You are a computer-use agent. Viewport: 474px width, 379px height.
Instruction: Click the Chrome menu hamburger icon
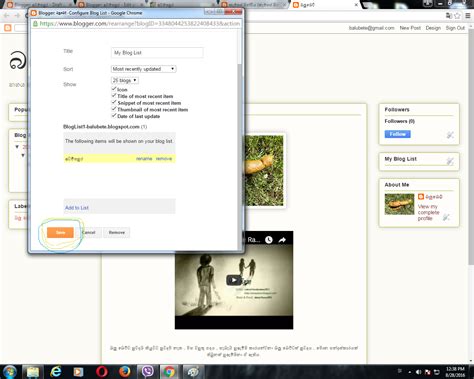tap(468, 16)
